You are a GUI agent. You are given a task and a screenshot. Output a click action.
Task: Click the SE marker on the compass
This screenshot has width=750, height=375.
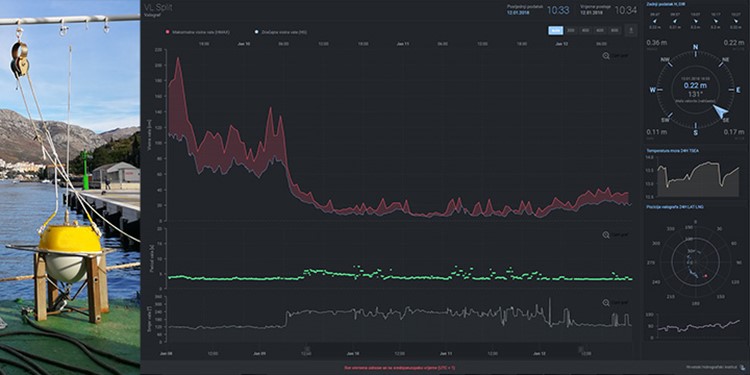(x=726, y=120)
